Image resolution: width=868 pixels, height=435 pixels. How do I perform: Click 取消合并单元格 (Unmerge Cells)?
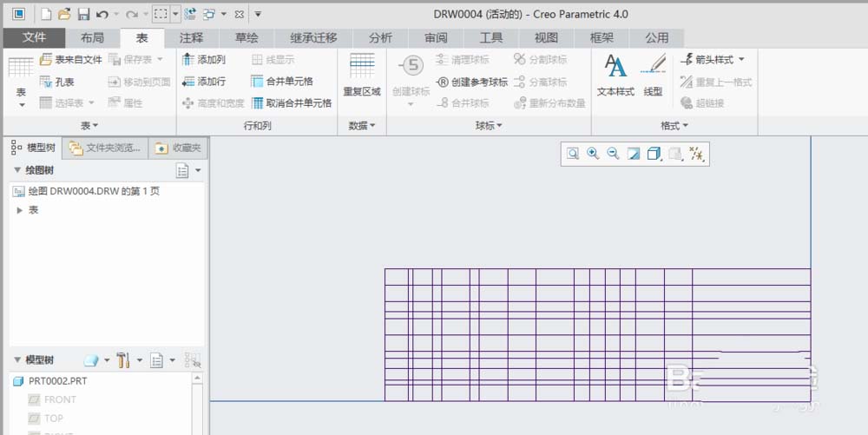click(x=291, y=103)
